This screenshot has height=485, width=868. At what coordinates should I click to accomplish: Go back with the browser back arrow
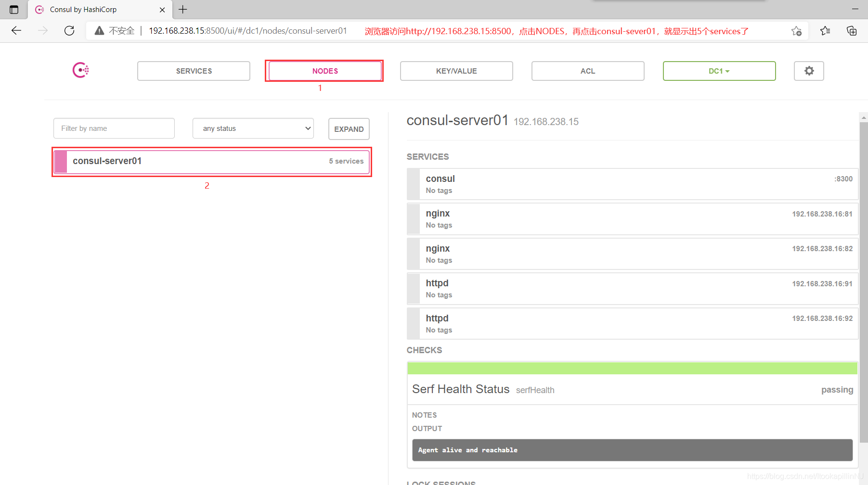point(16,31)
